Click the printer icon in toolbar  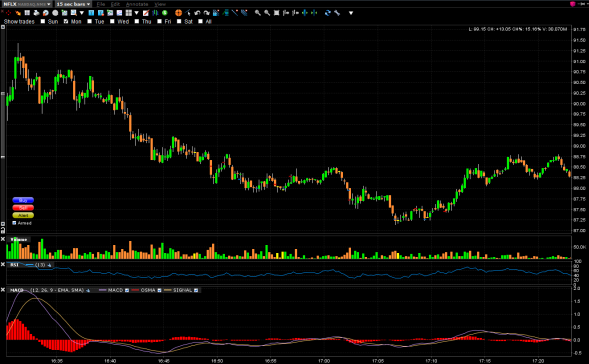[x=36, y=13]
